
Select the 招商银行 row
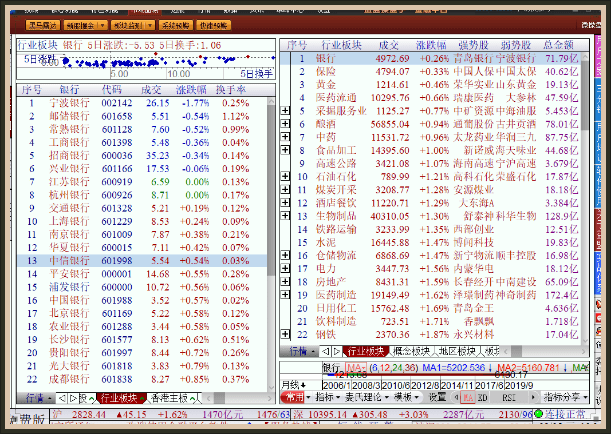click(x=142, y=155)
